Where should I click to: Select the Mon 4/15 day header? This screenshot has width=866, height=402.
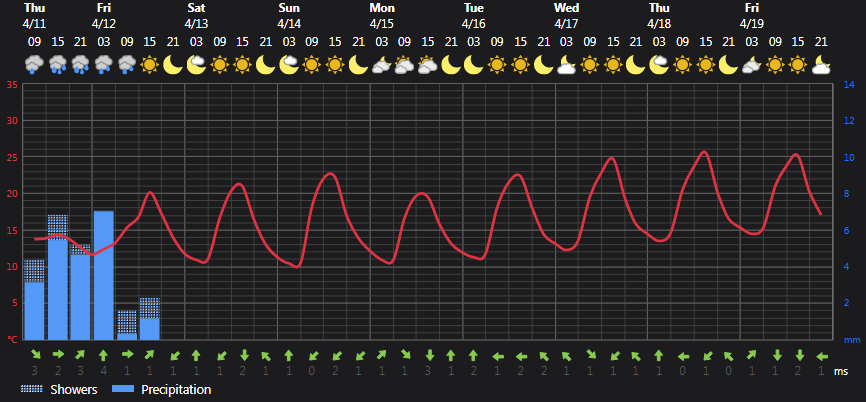point(382,16)
